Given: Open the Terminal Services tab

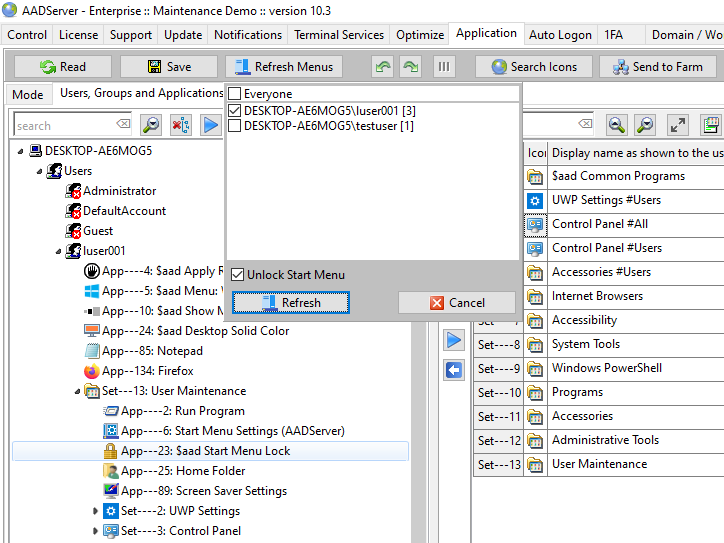Looking at the screenshot, I should click(x=340, y=35).
